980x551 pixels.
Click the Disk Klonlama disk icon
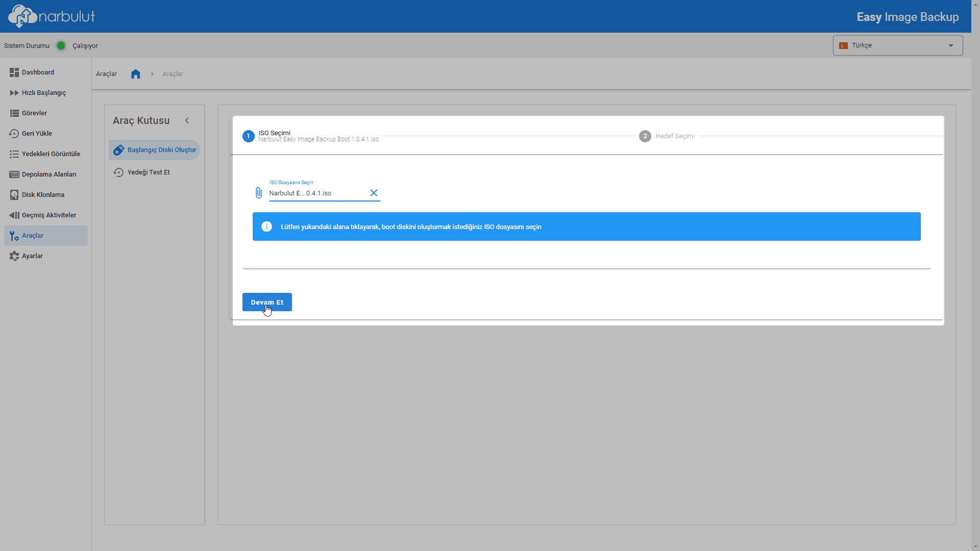(x=14, y=195)
